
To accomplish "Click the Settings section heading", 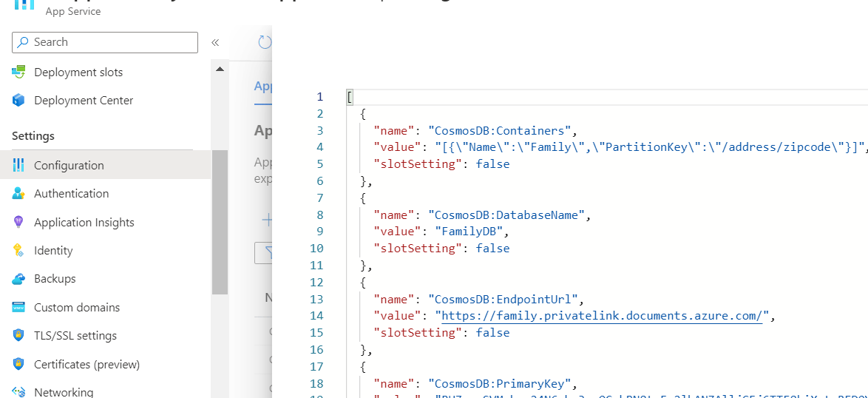I will click(x=33, y=135).
